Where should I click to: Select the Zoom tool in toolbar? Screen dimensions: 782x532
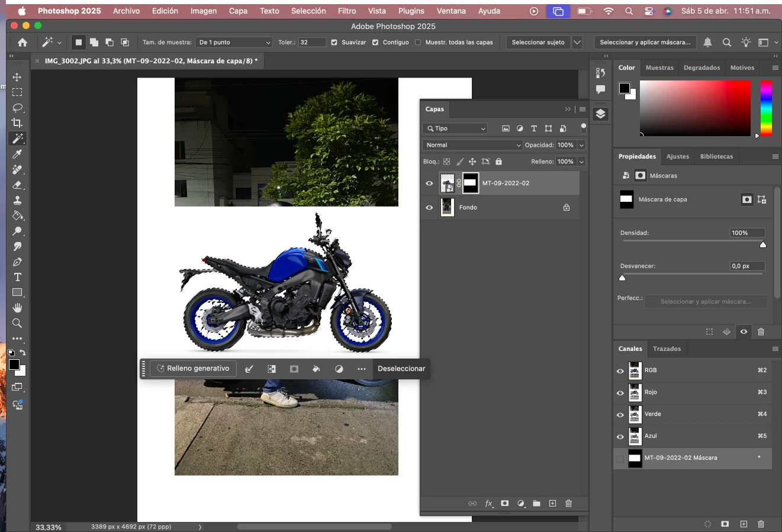[x=17, y=323]
